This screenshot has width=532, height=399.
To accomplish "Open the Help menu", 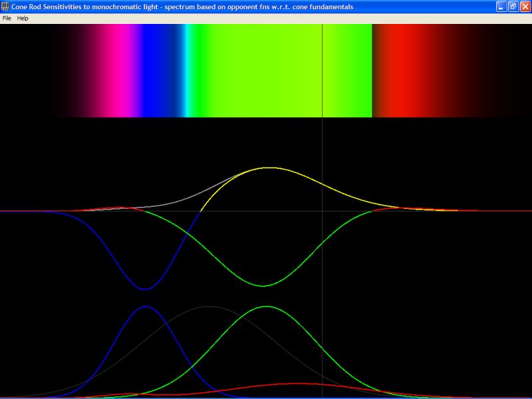I will 23,19.
